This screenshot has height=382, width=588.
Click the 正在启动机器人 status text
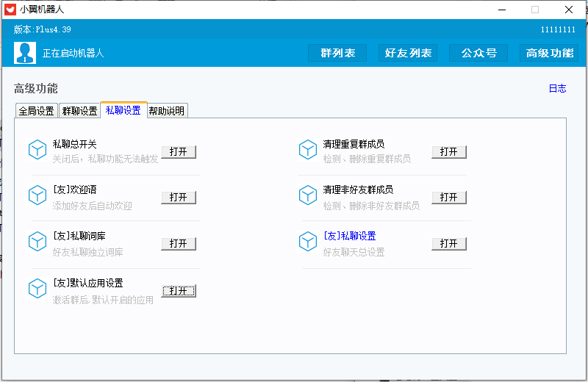coord(73,53)
